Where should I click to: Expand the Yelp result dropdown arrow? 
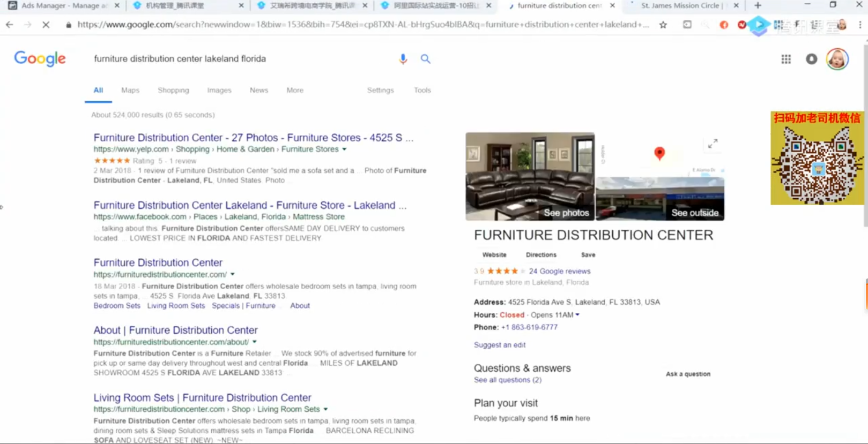click(x=344, y=149)
